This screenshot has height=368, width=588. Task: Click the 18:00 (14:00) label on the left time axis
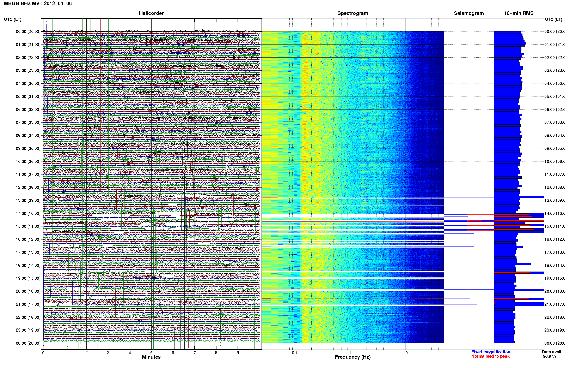coord(28,266)
